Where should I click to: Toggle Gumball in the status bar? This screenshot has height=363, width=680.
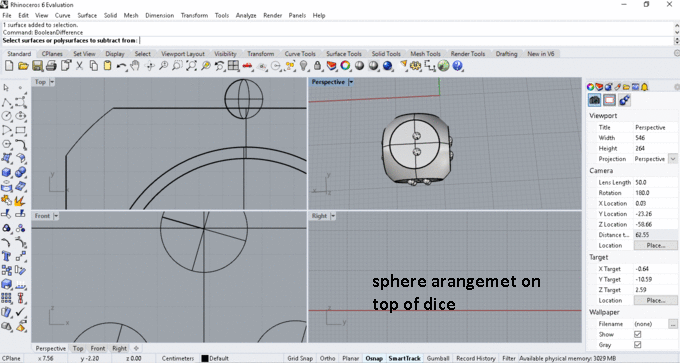[x=438, y=358]
